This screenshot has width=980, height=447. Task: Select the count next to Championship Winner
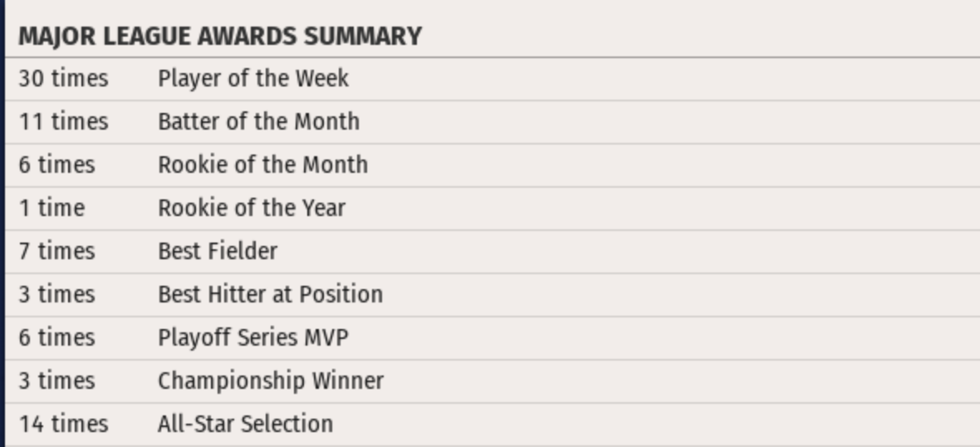(x=56, y=381)
